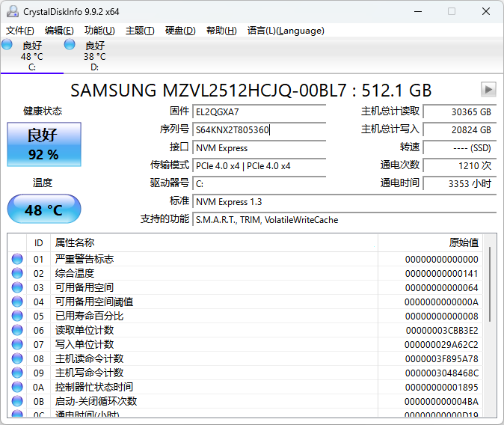The width and height of the screenshot is (504, 425).
Task: Close the CrystalDiskInfo window
Action: [486, 11]
